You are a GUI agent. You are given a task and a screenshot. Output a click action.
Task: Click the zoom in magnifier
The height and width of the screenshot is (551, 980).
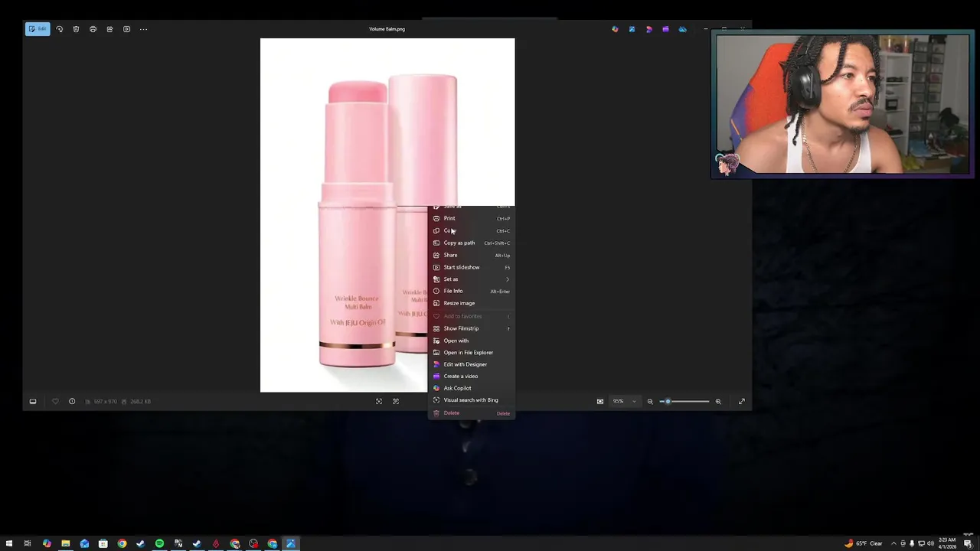click(718, 401)
